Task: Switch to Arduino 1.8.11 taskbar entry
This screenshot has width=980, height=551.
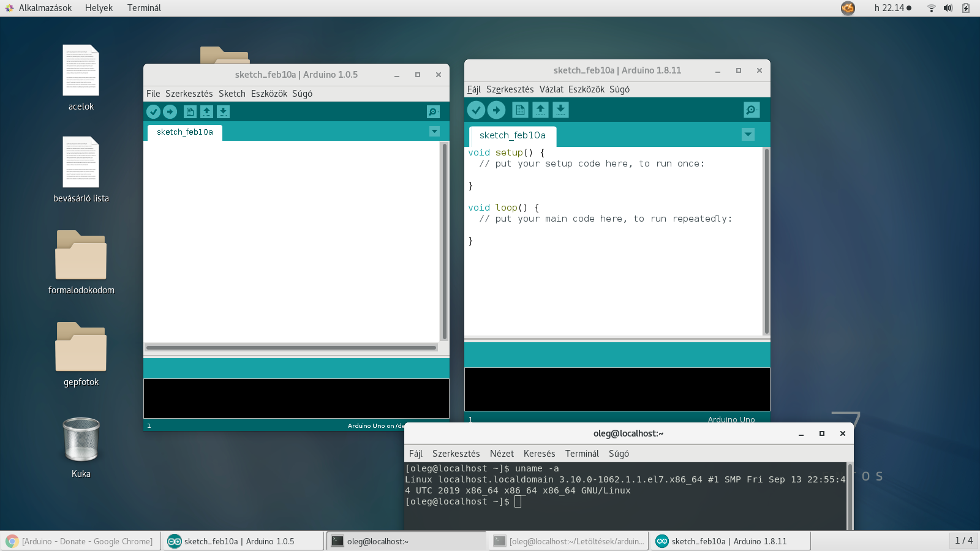Action: point(731,541)
